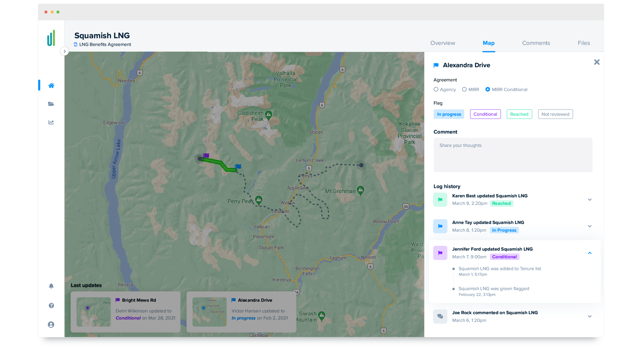
Task: Set flag to Conditional
Action: click(x=485, y=114)
